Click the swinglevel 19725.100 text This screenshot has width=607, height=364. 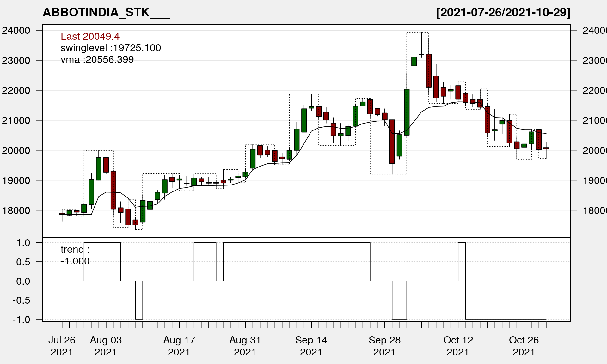pos(111,48)
